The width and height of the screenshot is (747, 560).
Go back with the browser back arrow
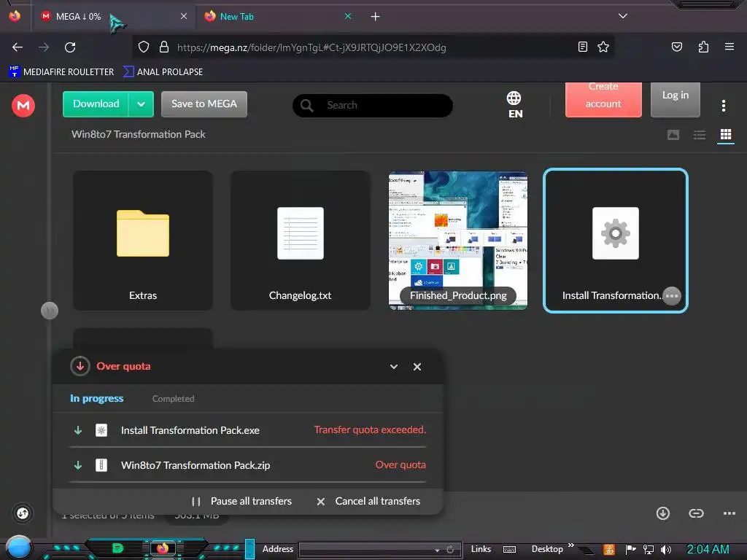point(18,47)
